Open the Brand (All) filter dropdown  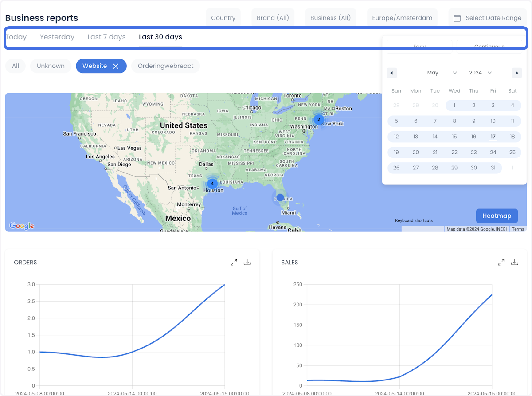coord(273,18)
